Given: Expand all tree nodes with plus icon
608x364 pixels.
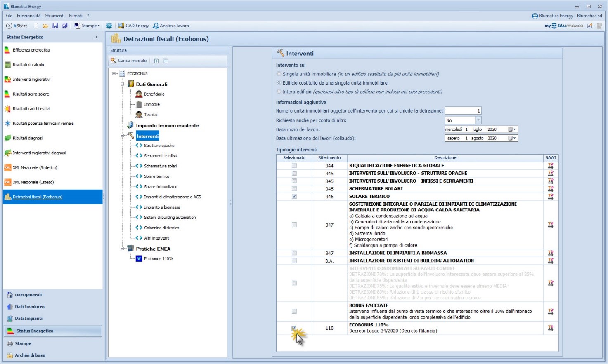Looking at the screenshot, I should (156, 61).
